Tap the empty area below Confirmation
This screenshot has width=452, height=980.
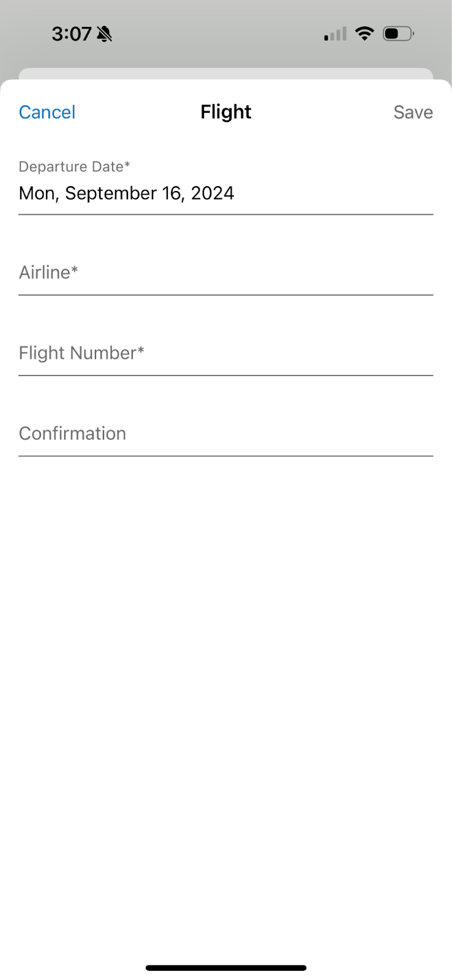226,674
